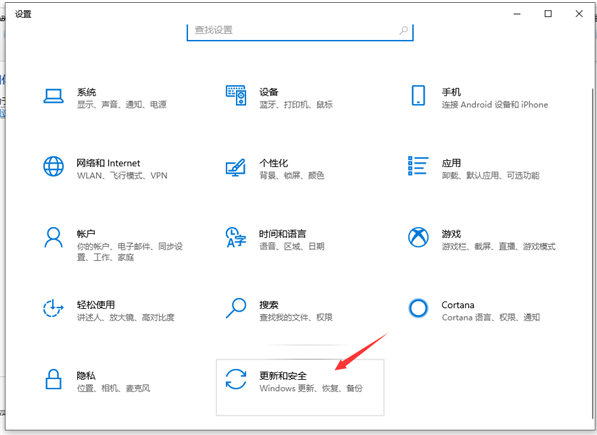Open Cortana settings title
This screenshot has height=435, width=597.
pyautogui.click(x=458, y=305)
